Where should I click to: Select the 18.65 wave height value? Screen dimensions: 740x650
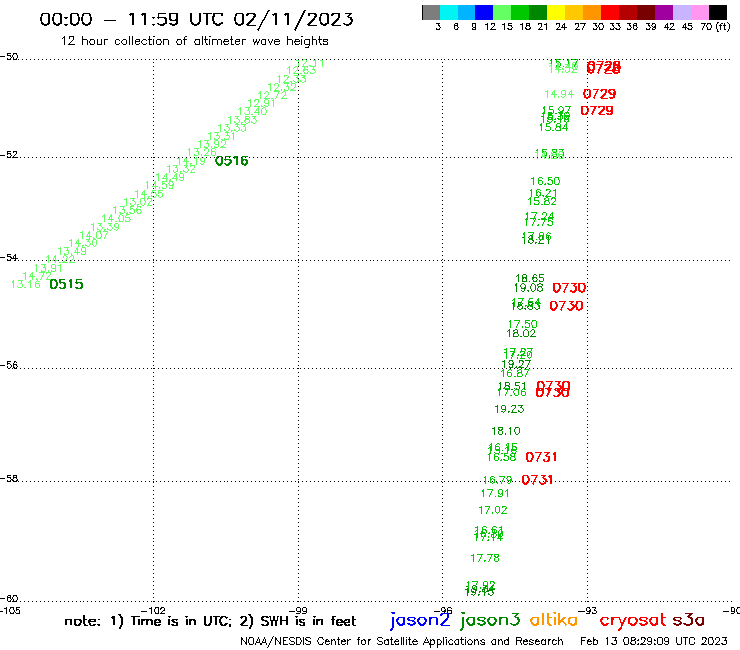tap(530, 279)
